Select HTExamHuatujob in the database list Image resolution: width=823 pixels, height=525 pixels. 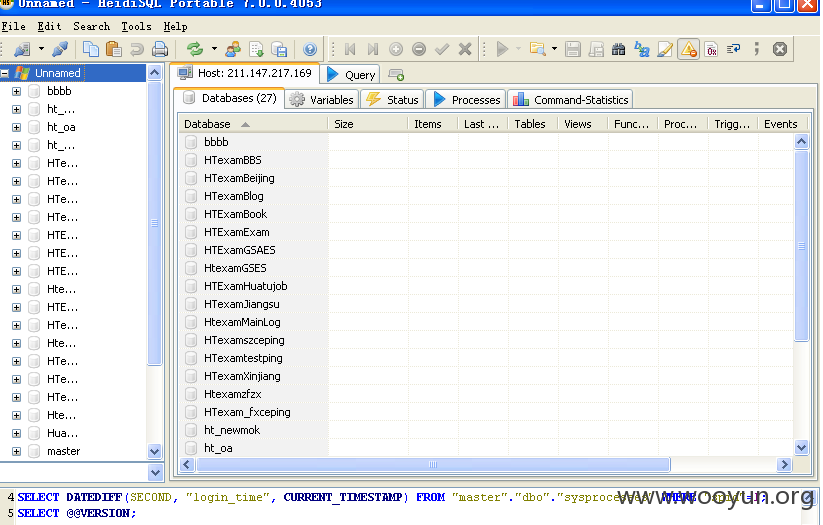coord(245,286)
